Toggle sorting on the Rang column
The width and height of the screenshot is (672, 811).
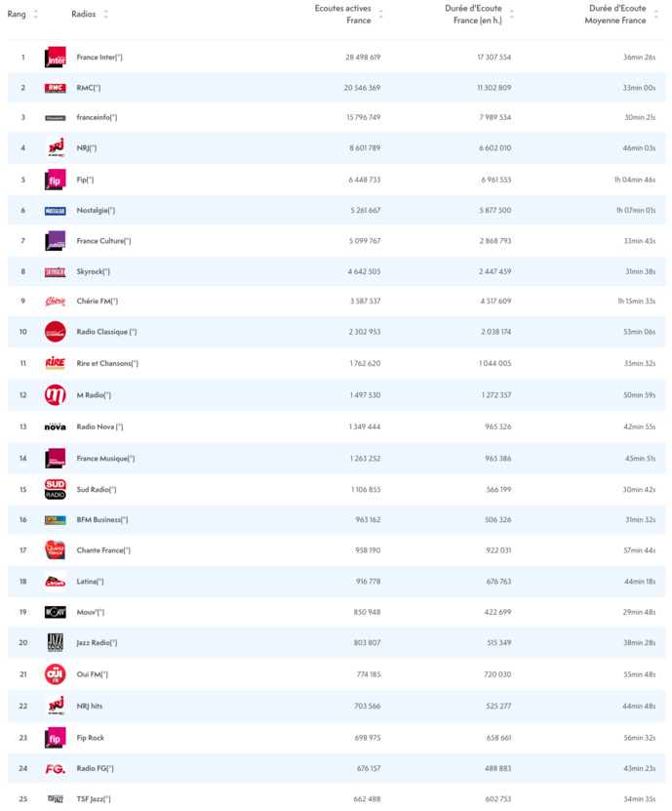[x=36, y=16]
